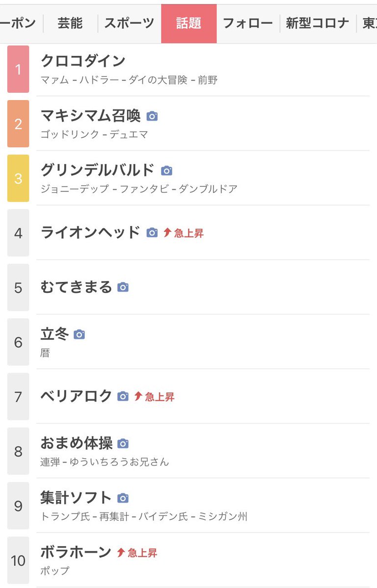Click camera icon next to マキシマム召喚
Screen dimensions: 377x588
pos(152,116)
